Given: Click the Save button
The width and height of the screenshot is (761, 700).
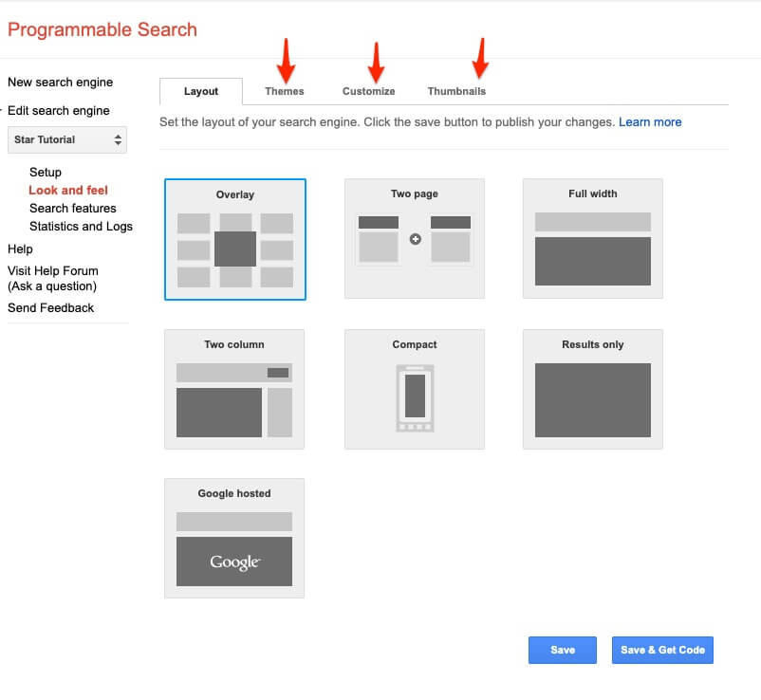Looking at the screenshot, I should pyautogui.click(x=563, y=650).
